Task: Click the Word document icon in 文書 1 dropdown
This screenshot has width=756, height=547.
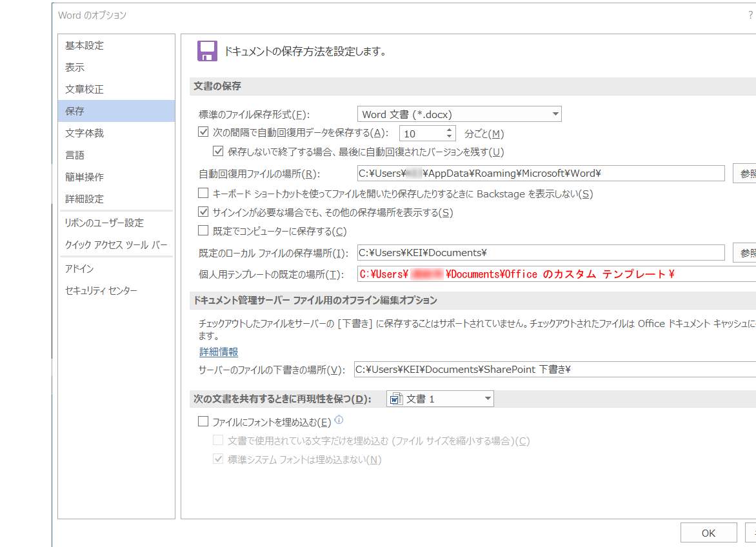Action: pyautogui.click(x=396, y=399)
